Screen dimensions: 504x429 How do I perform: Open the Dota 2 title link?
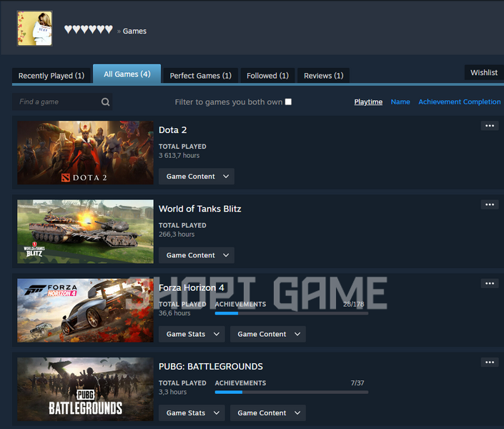coord(172,130)
